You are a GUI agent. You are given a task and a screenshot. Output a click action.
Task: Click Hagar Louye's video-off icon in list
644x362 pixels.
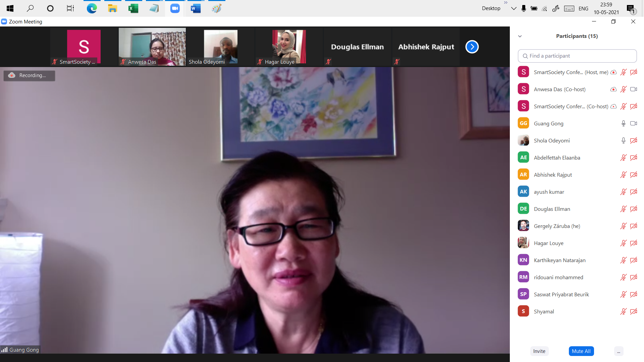pyautogui.click(x=634, y=243)
